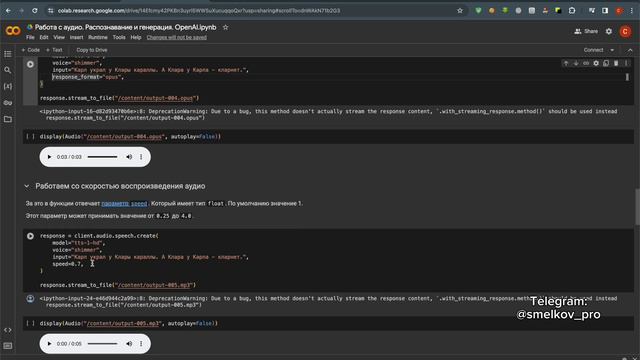Viewport: 640px width, 360px height.
Task: Open the Edit menu
Action: point(44,37)
